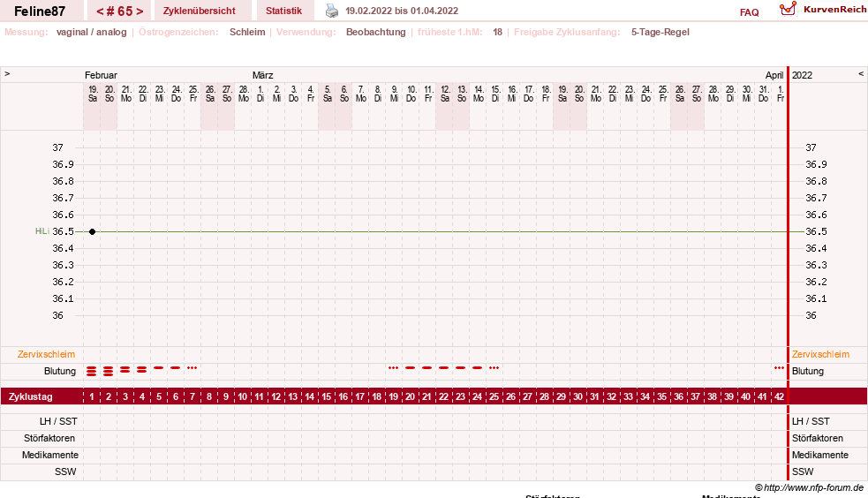Click the right-side Störfaktoren label
This screenshot has height=498, width=868.
point(817,438)
